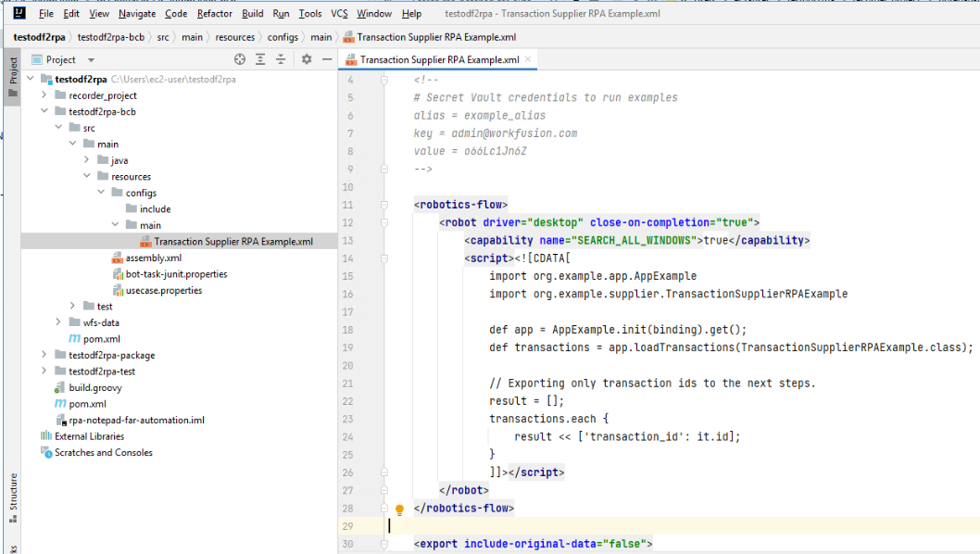The width and height of the screenshot is (980, 554).
Task: Place cursor on 'result = [];' line
Action: 526,401
